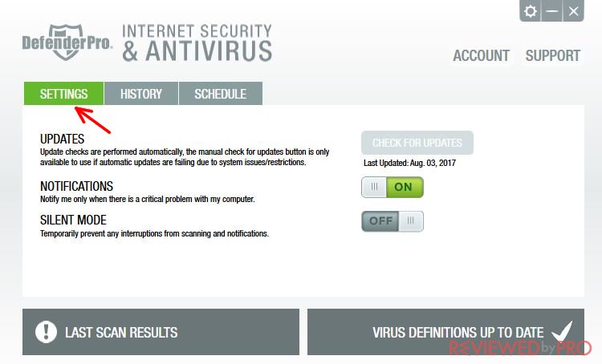This screenshot has width=602, height=364.
Task: Turn off the Notifications toggle
Action: [393, 187]
